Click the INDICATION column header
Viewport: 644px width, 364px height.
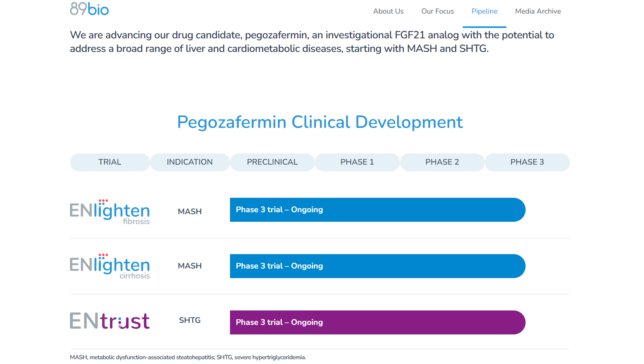tap(190, 162)
